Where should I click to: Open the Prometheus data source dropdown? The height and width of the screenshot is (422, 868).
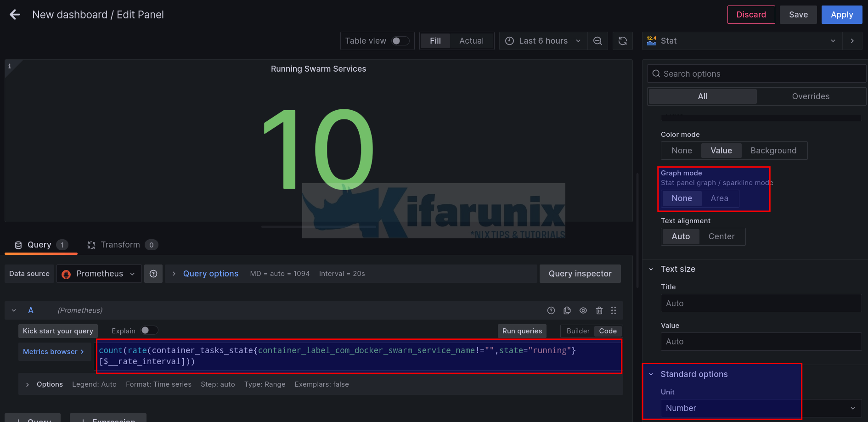tap(99, 274)
